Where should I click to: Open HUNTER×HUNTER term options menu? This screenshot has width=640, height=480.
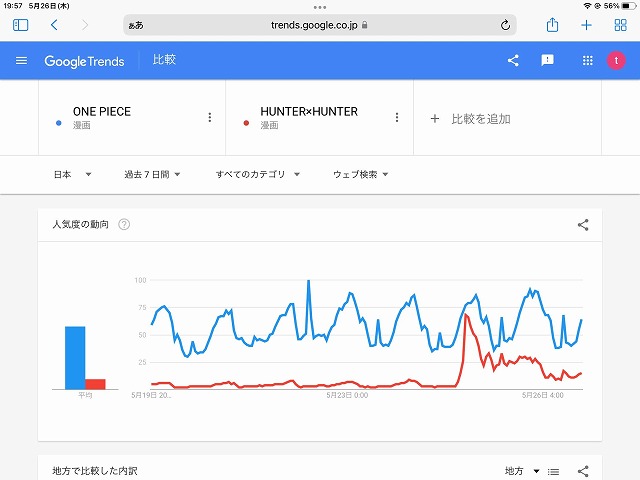397,118
